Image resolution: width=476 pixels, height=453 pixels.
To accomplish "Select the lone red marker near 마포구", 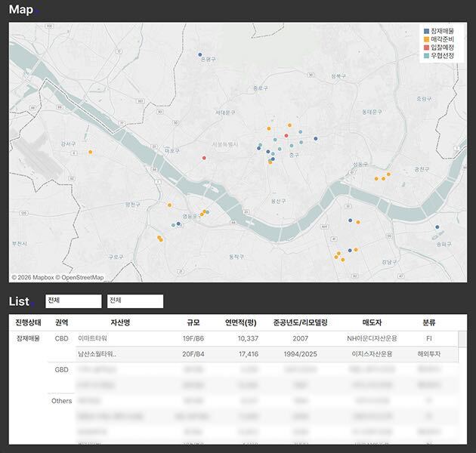I will [x=204, y=158].
